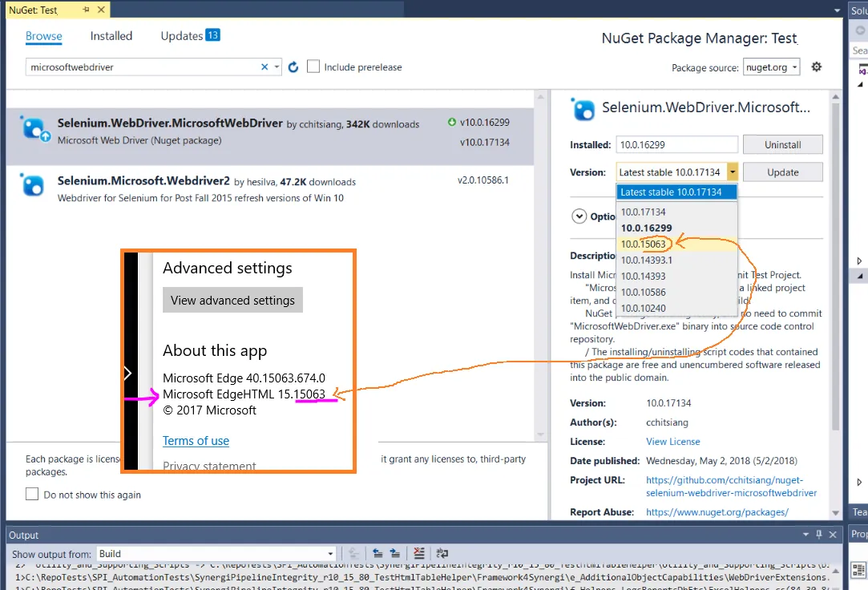Pin the Output panel

point(819,535)
